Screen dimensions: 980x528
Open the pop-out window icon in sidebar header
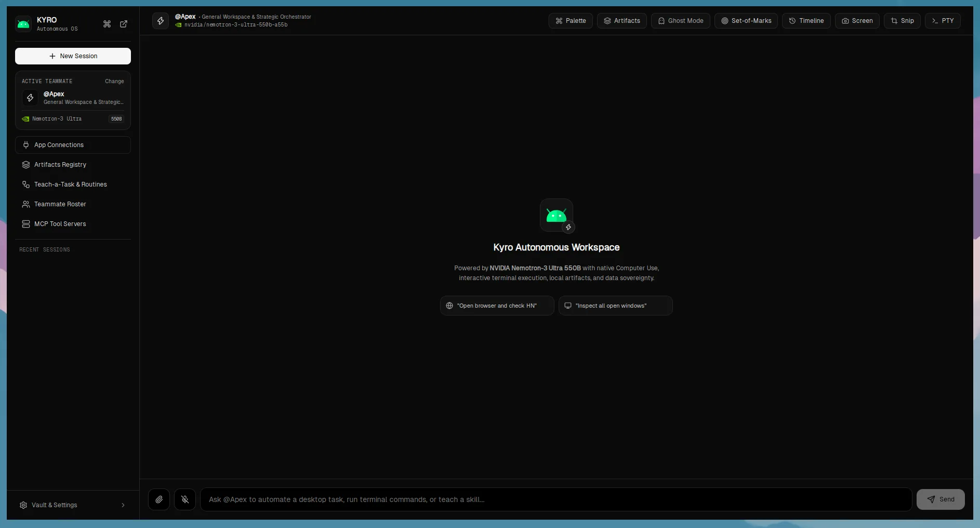(124, 24)
